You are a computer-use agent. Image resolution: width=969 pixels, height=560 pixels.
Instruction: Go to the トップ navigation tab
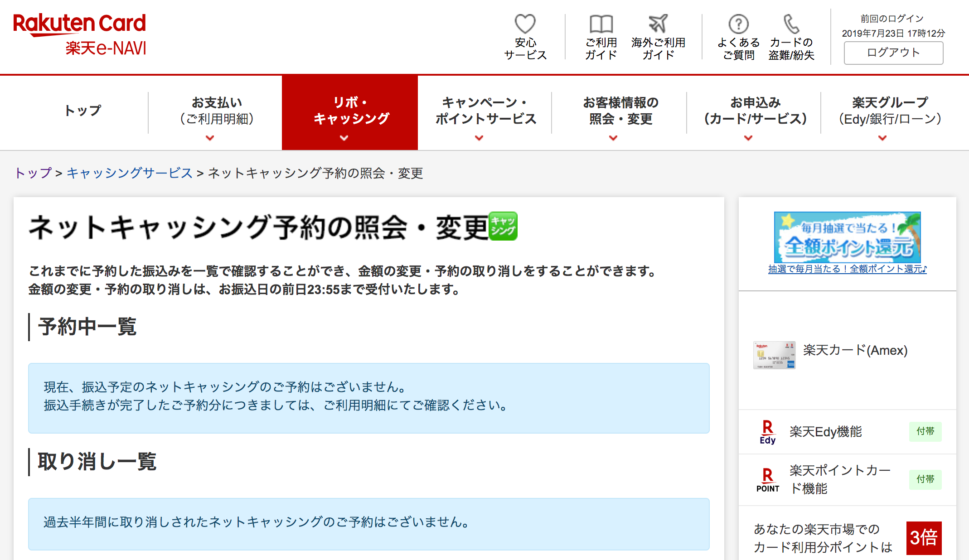[83, 110]
